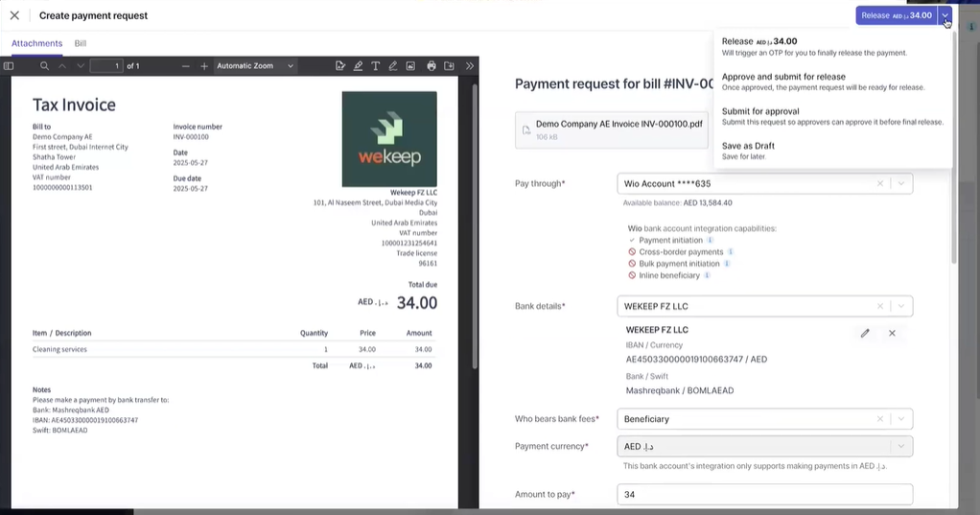Screen dimensions: 980x515
Task: Expand the PDF toolbar more tools chevrons
Action: 469,66
